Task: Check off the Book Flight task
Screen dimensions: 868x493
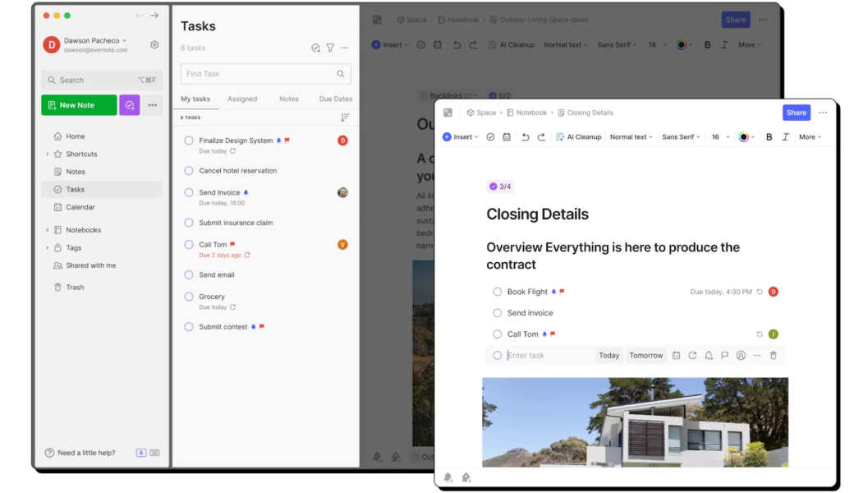Action: tap(497, 291)
